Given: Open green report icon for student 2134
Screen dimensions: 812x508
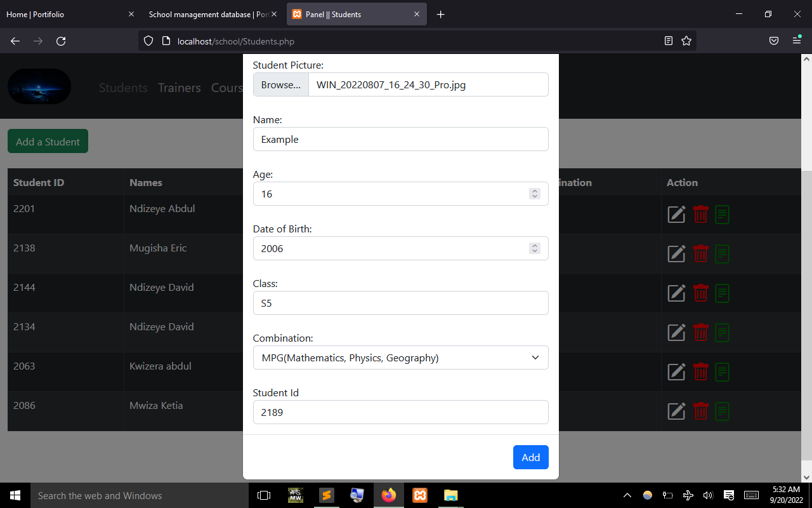Looking at the screenshot, I should click(x=722, y=333).
